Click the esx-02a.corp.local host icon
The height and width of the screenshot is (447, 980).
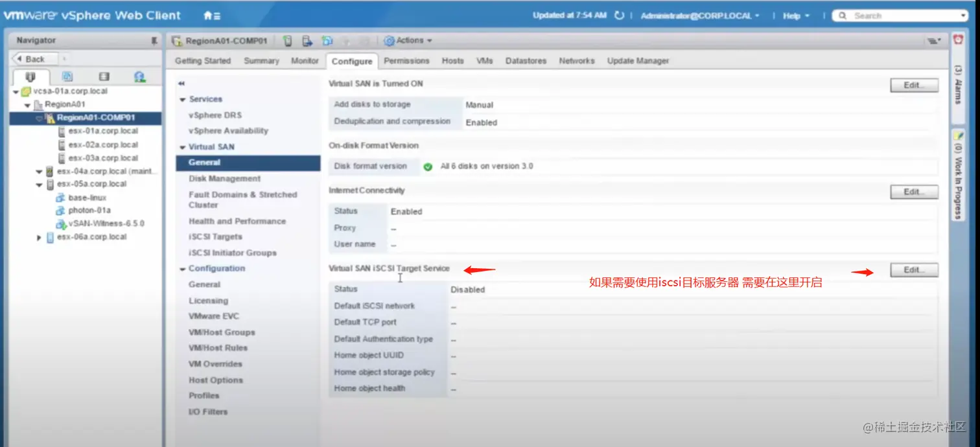coord(62,145)
